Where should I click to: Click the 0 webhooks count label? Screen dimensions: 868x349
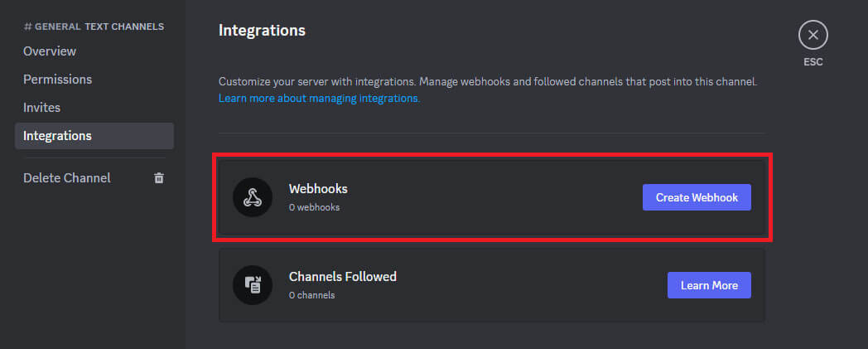pos(314,207)
